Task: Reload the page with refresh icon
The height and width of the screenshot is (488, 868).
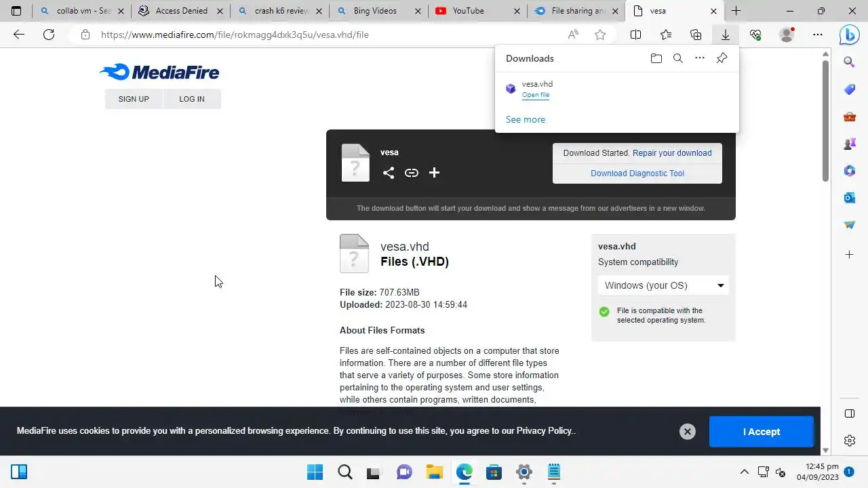Action: (x=49, y=35)
